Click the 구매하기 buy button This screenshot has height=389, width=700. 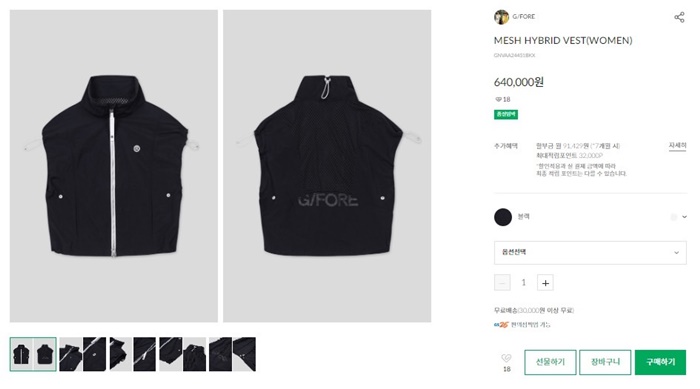[660, 362]
